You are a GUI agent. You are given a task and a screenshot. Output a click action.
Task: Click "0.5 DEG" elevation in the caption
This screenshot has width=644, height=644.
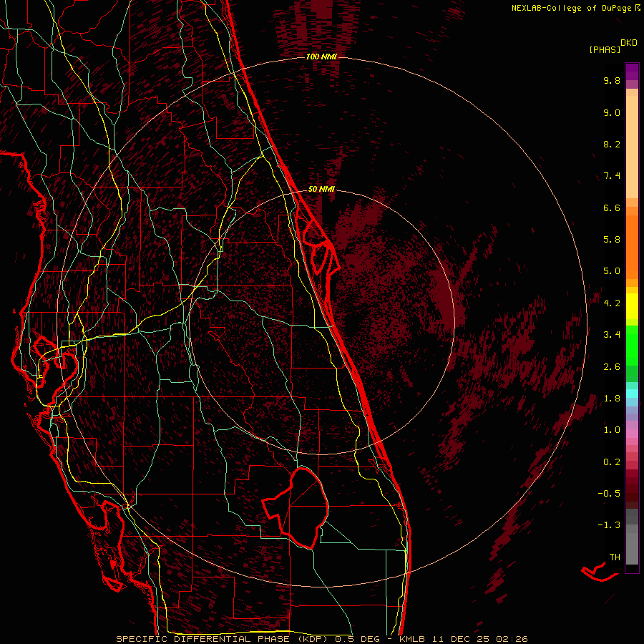(x=357, y=639)
